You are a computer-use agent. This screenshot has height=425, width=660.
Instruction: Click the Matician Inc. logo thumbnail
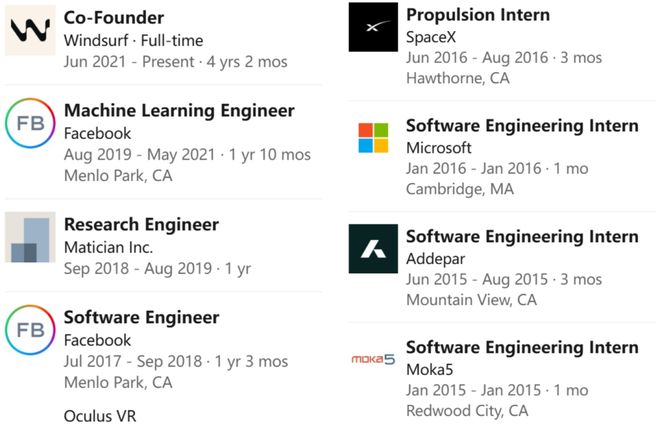click(x=30, y=237)
